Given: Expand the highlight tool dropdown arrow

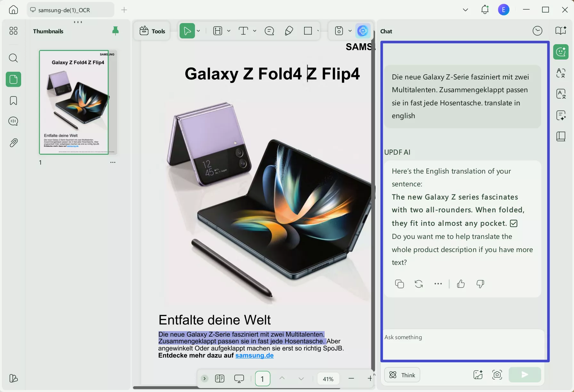Looking at the screenshot, I should coord(229,31).
